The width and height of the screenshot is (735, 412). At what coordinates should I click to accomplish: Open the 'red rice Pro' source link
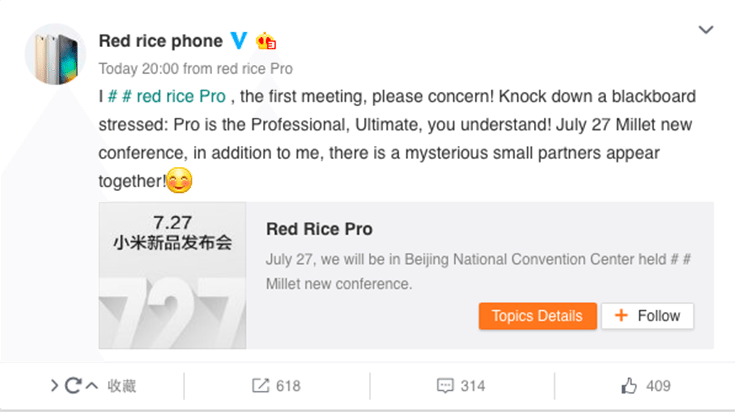click(x=255, y=69)
